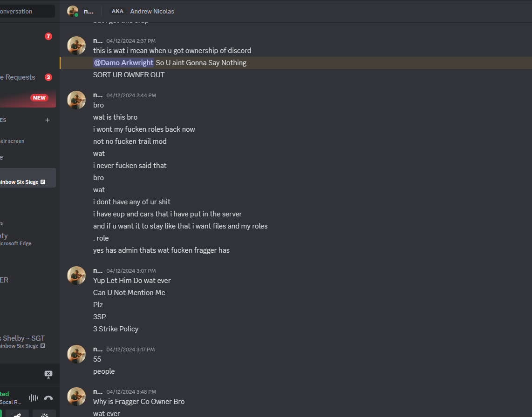Click the green voice connected status text
The height and width of the screenshot is (417, 532).
(5, 394)
